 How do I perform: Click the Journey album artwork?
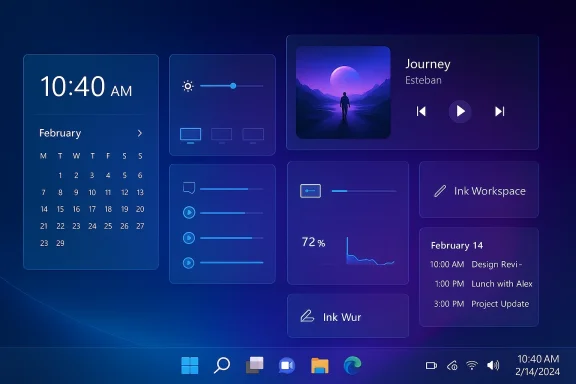pyautogui.click(x=343, y=93)
